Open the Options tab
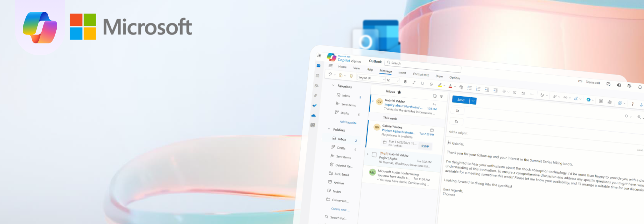 [x=455, y=78]
